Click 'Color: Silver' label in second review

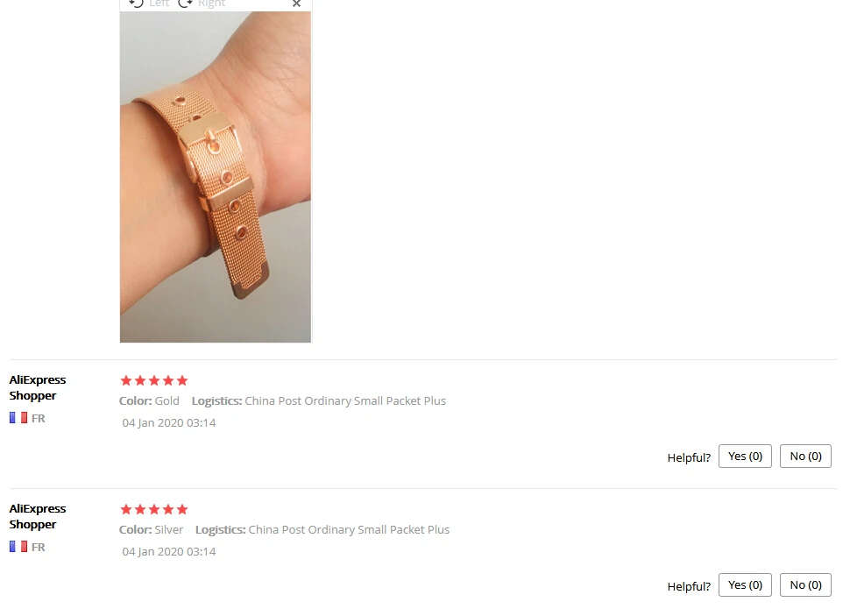[152, 529]
